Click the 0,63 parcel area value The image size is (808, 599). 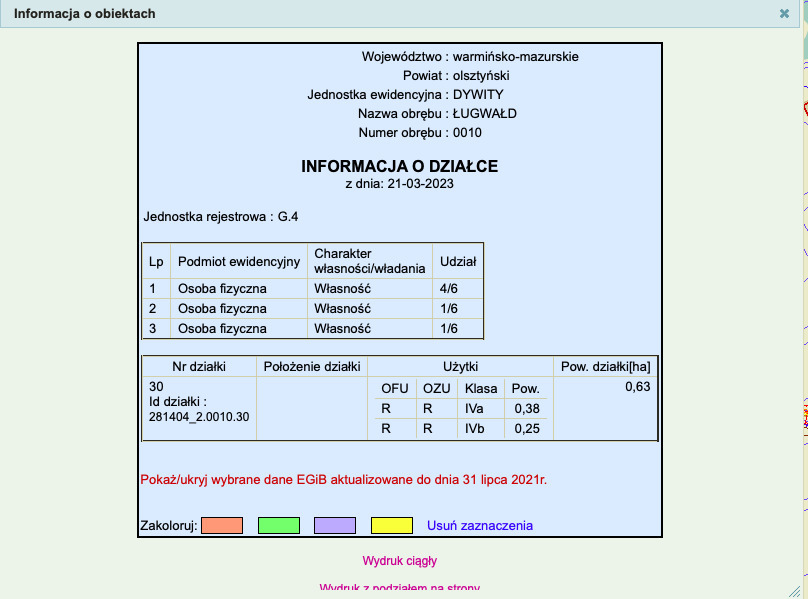[637, 387]
